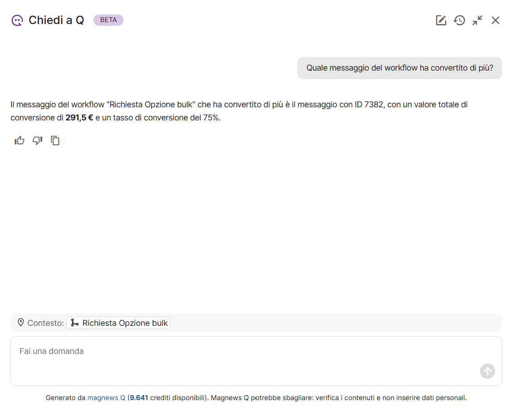The height and width of the screenshot is (420, 510).
Task: Open the magnews Q link
Action: 106,398
